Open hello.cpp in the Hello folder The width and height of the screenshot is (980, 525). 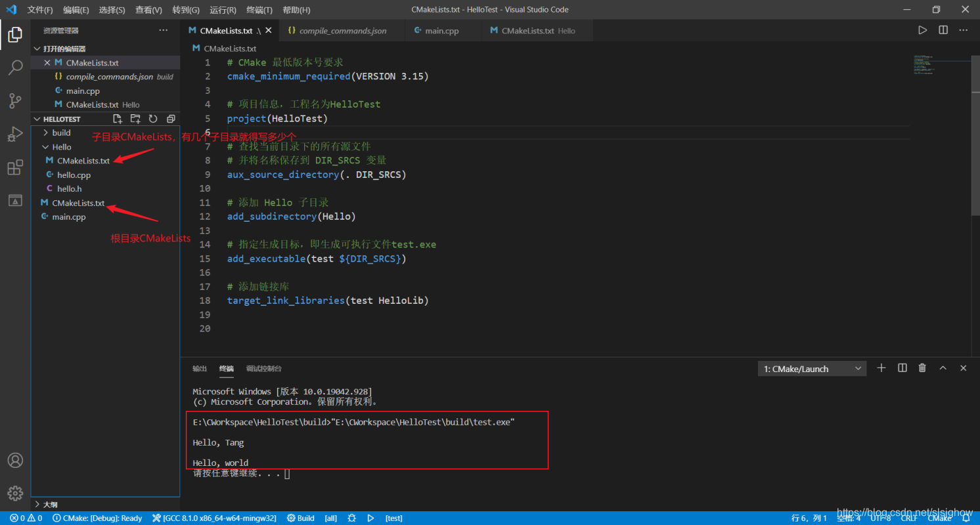click(105, 175)
